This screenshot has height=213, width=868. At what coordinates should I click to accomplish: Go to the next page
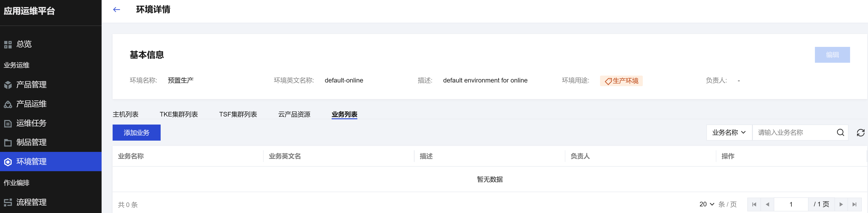click(841, 204)
